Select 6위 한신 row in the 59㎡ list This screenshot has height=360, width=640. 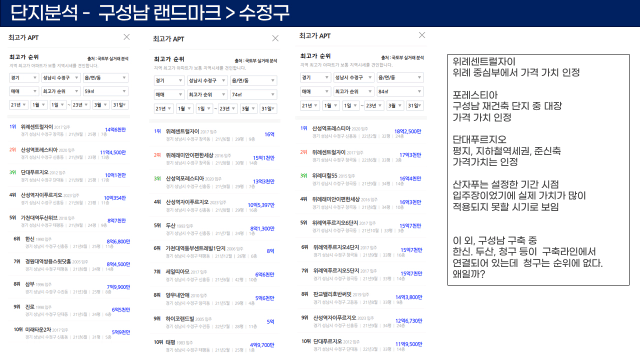tap(69, 242)
